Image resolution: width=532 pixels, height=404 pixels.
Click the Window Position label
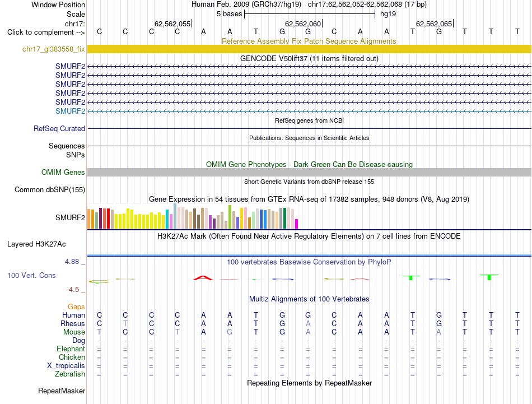point(58,4)
